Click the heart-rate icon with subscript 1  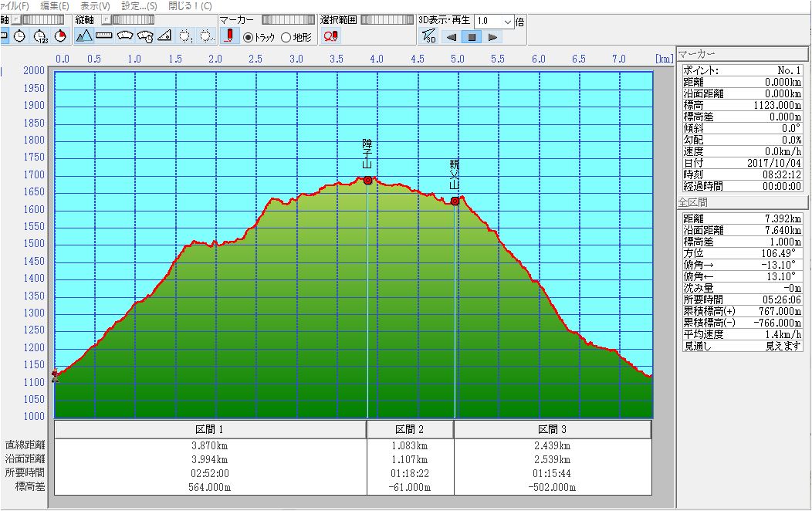tap(185, 36)
